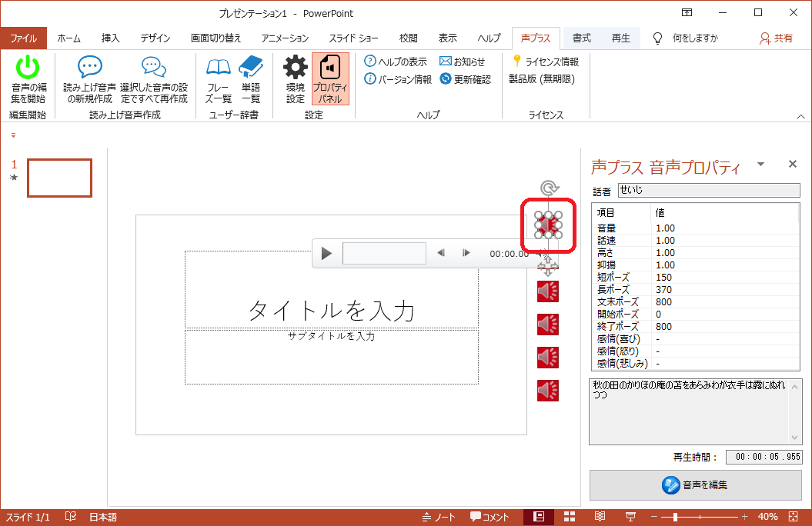812x526 pixels.
Task: Switch to the 表示 tab
Action: [447, 38]
